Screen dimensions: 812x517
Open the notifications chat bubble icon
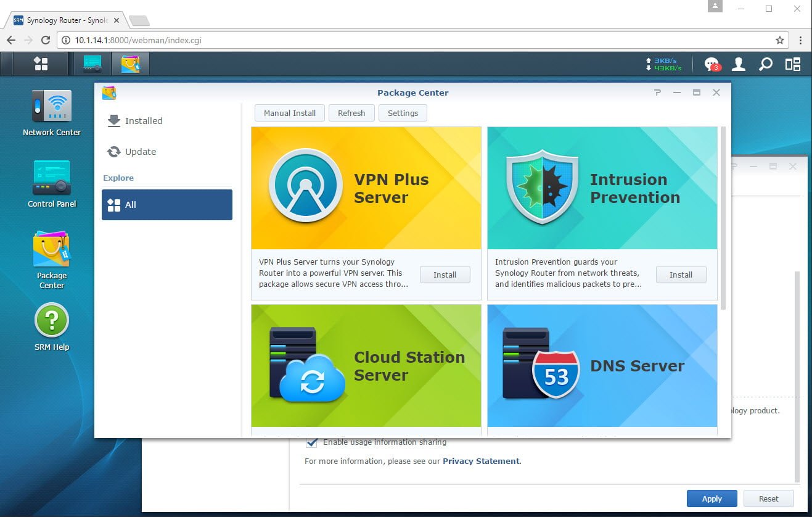[712, 64]
